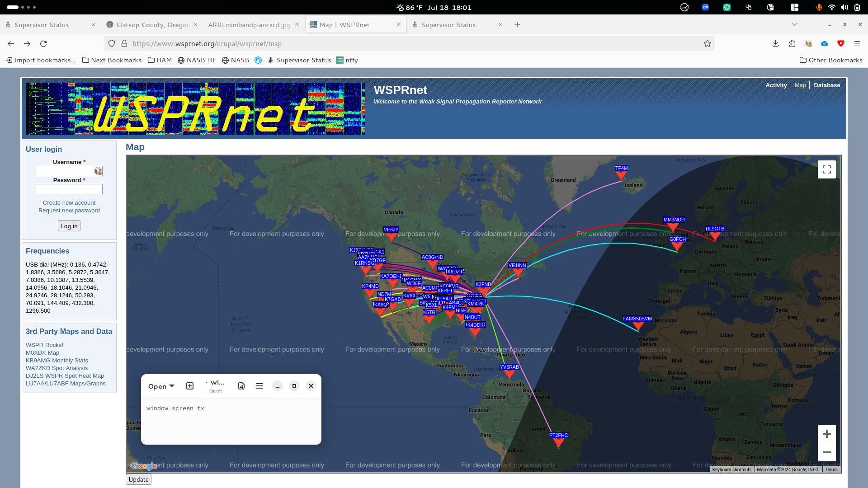868x488 pixels.
Task: Open the Supervisor Status bookmark
Action: point(299,60)
